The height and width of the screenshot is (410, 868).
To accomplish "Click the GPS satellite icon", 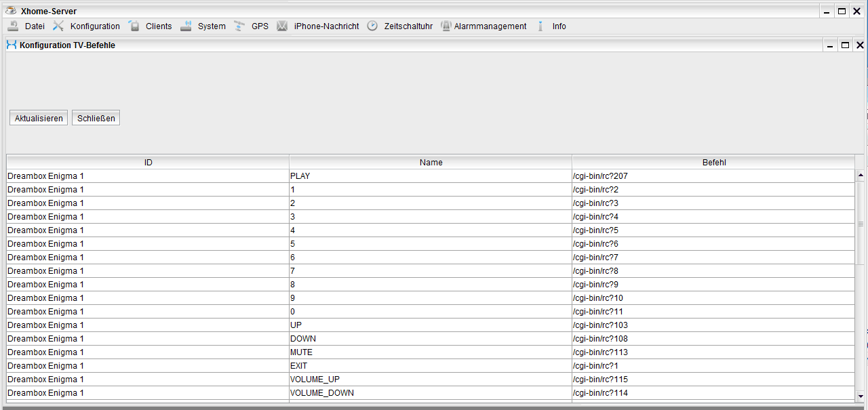I will click(239, 26).
